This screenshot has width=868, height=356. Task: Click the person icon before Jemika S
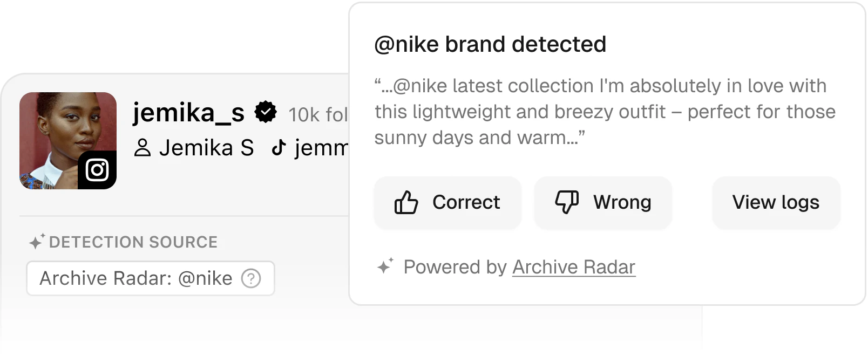(x=143, y=148)
